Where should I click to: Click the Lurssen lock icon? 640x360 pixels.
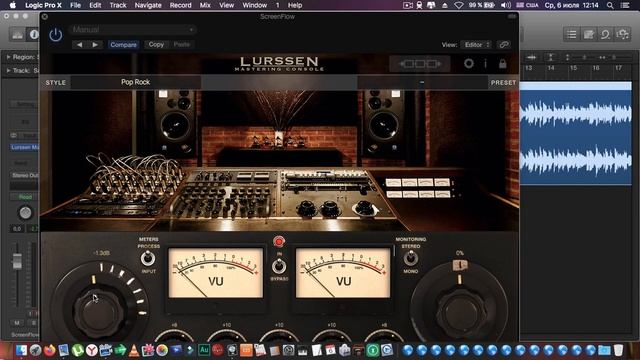(x=502, y=64)
